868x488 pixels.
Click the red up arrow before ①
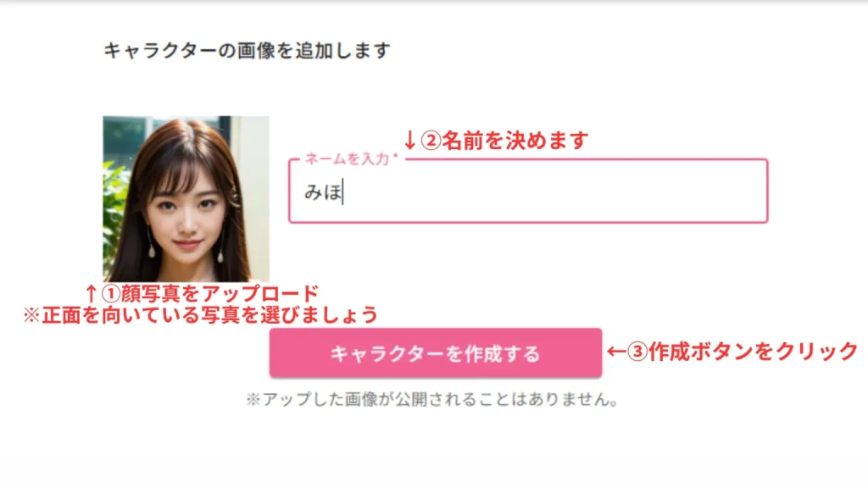click(92, 294)
